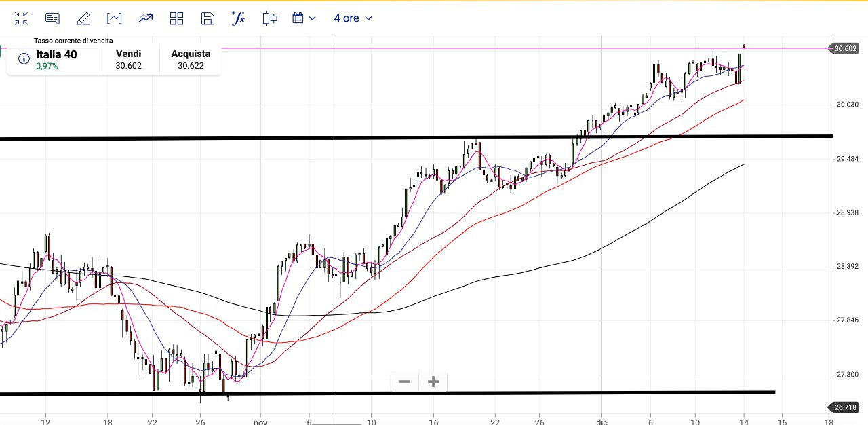Screen dimensions: 868x425
Task: Save the chart with floppy icon
Action: click(208, 18)
